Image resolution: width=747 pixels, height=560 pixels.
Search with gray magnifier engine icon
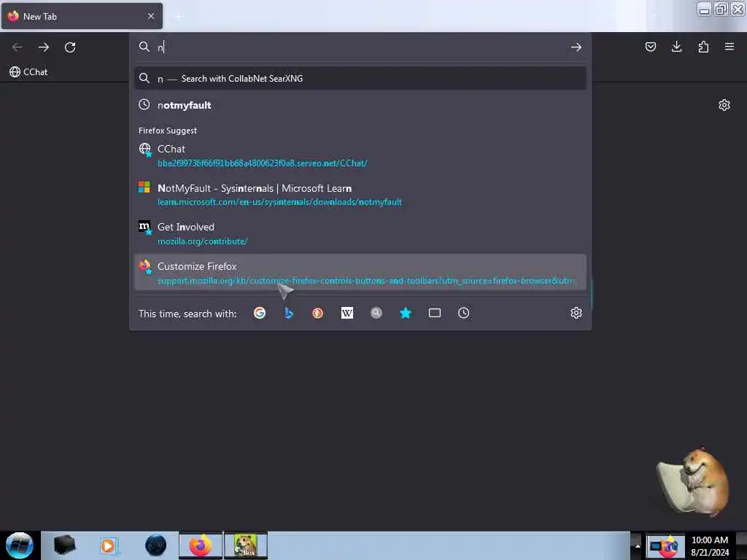(376, 313)
